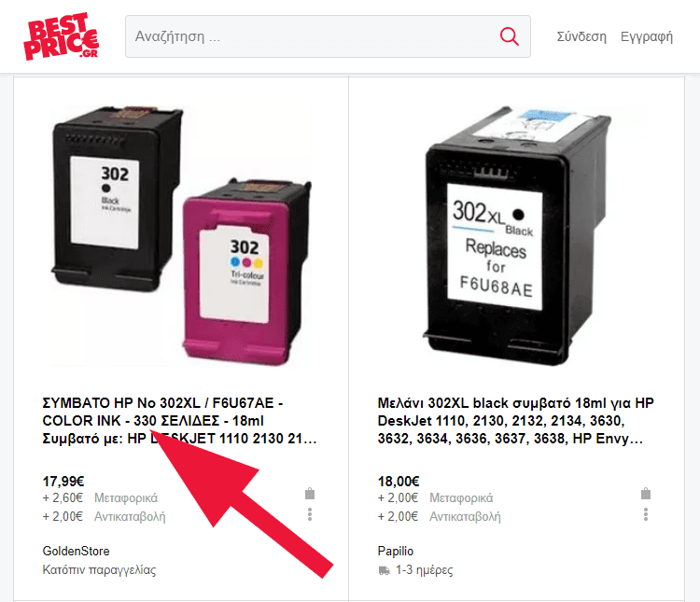Click the red magnifier search icon

point(509,36)
